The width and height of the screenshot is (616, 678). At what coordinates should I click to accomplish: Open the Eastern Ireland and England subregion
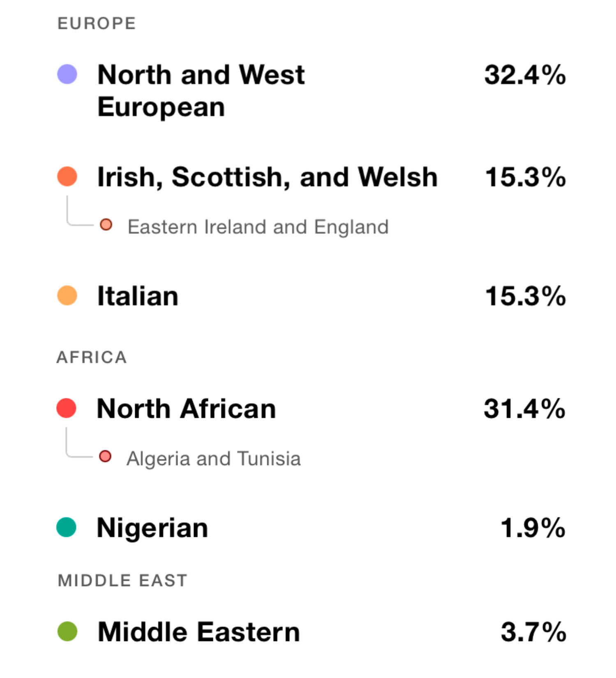[x=258, y=227]
